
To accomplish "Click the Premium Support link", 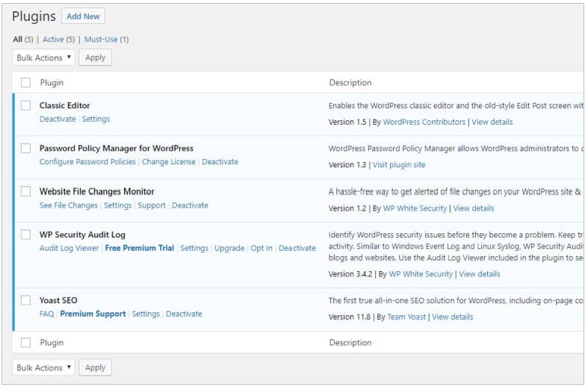I will pos(93,314).
